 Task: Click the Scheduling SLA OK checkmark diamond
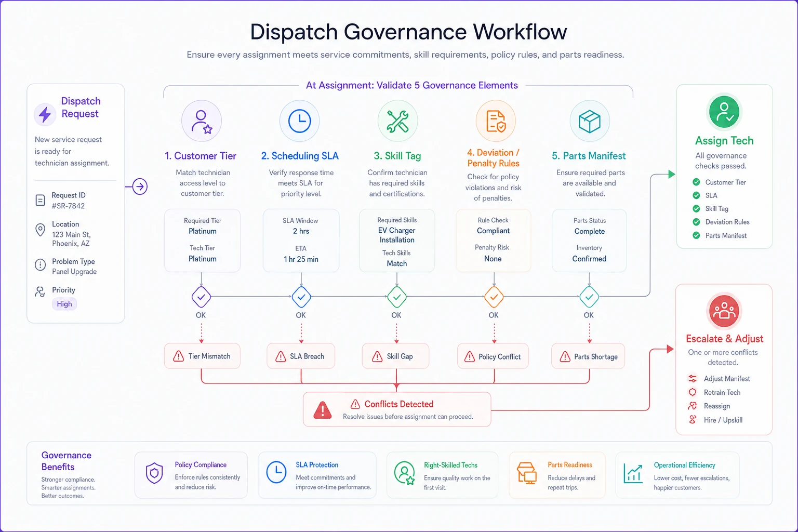coord(301,297)
